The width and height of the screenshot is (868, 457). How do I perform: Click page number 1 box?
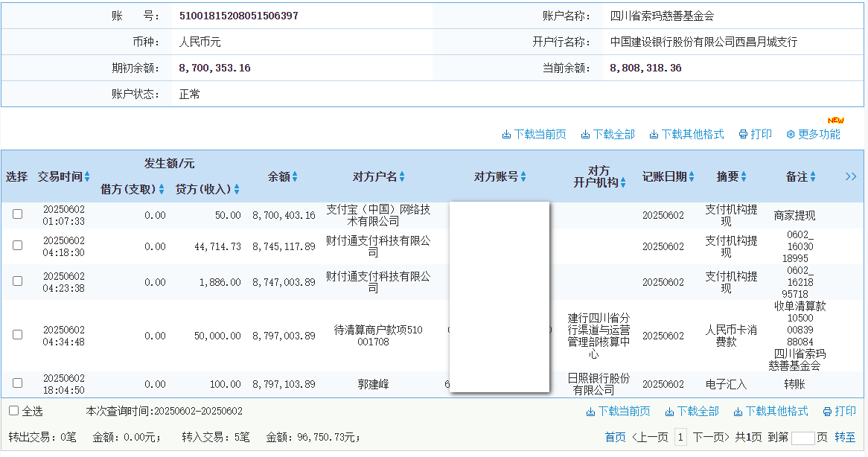pyautogui.click(x=680, y=437)
